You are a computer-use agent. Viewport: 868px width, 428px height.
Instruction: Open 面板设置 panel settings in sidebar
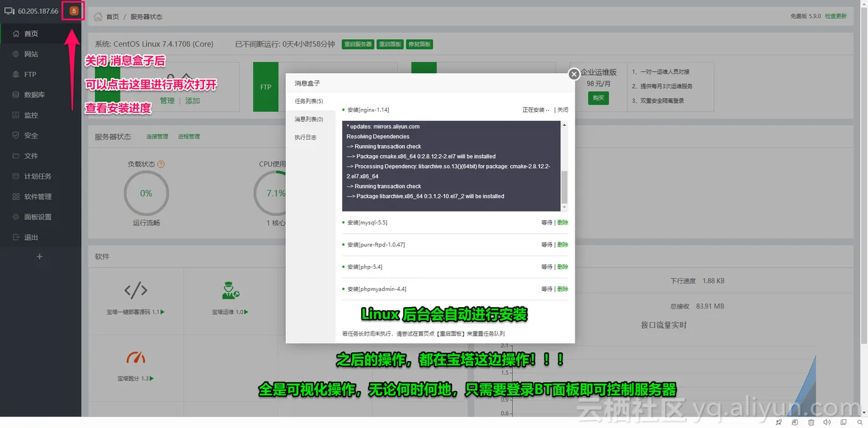pos(40,217)
